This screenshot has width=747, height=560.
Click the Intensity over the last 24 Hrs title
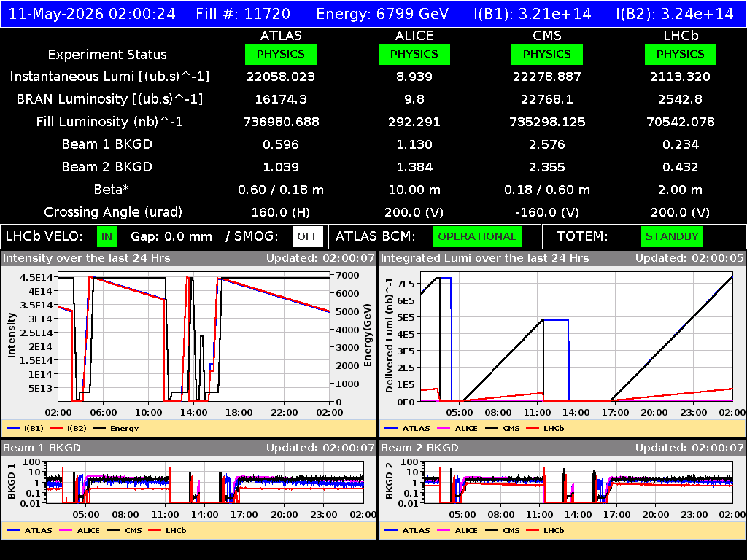pyautogui.click(x=86, y=258)
